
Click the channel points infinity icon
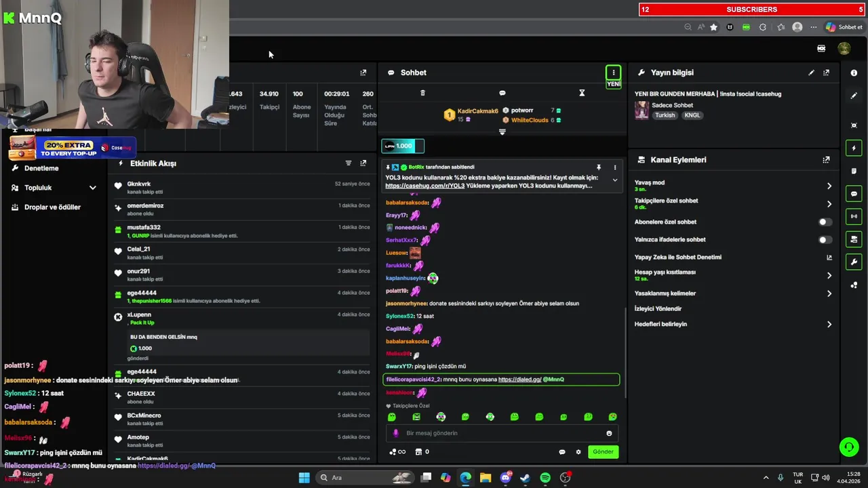(x=397, y=452)
